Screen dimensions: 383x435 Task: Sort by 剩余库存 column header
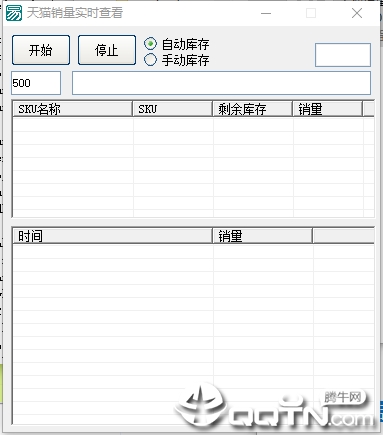[x=252, y=109]
